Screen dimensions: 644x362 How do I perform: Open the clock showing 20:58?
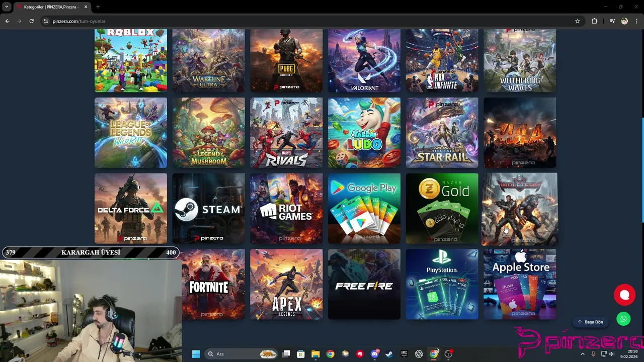point(629,354)
